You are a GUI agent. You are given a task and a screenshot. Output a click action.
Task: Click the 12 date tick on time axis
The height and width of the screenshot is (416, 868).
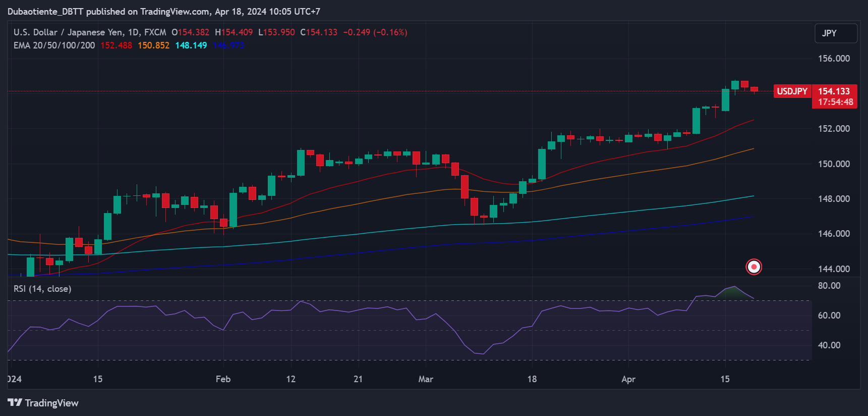pos(291,379)
